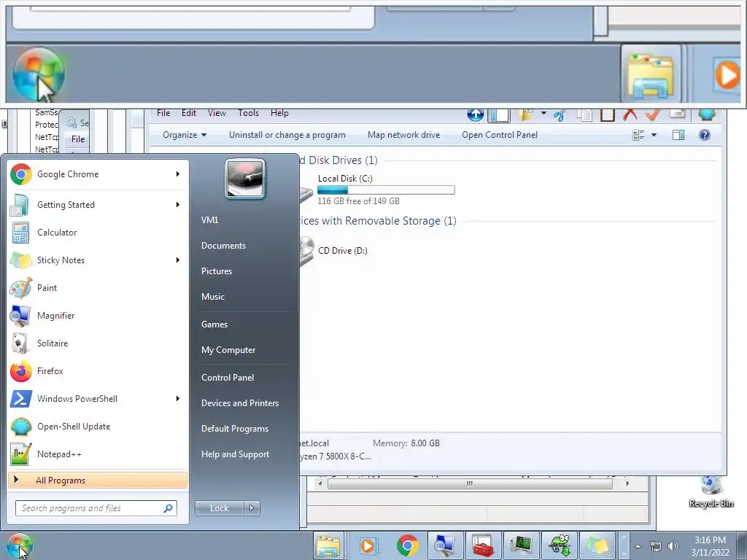
Task: Launch Solitaire from the Start menu
Action: (x=97, y=343)
